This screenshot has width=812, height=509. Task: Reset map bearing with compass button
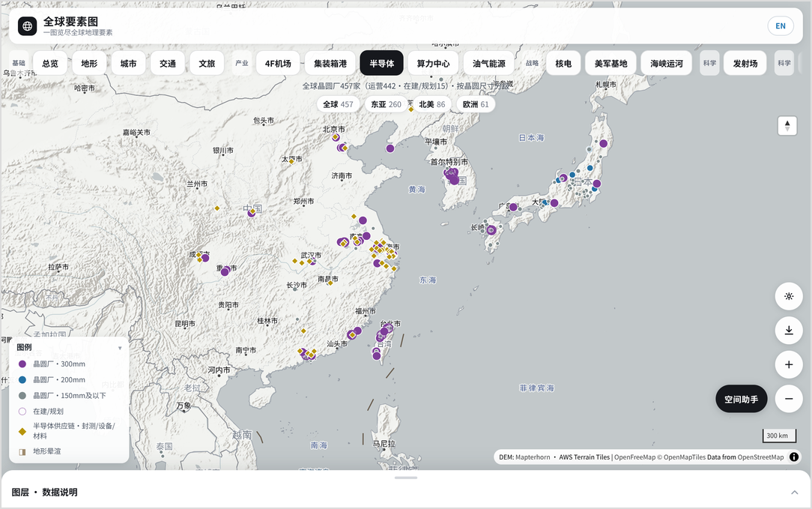coord(787,125)
